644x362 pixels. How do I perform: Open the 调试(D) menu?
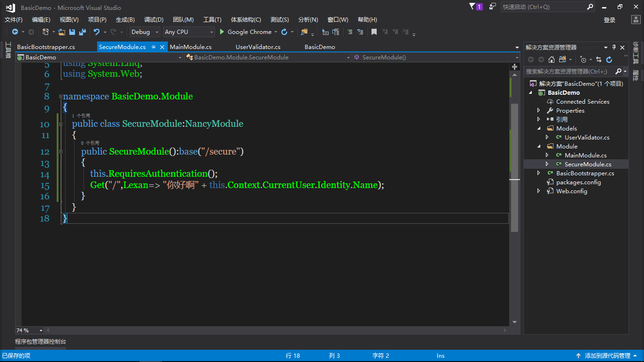click(154, 20)
